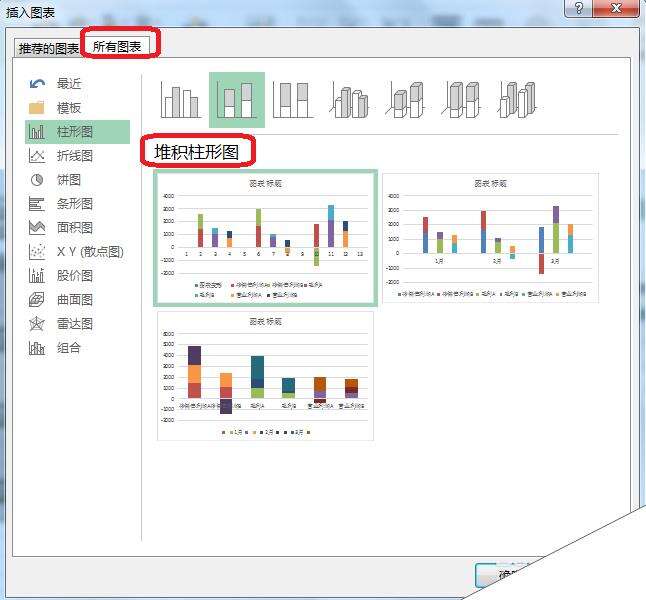This screenshot has height=600, width=646.
Task: Click the column icon beside 柱形图
Action: tap(37, 132)
